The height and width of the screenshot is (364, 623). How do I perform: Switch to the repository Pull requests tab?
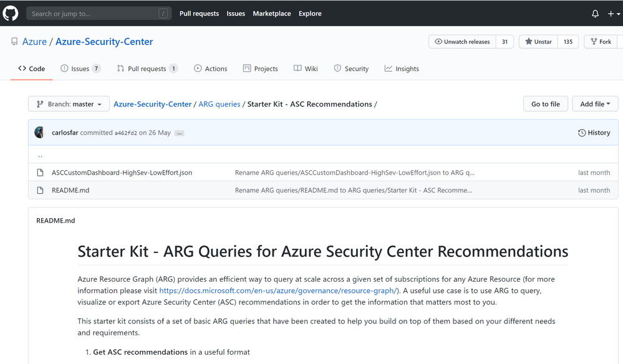147,69
